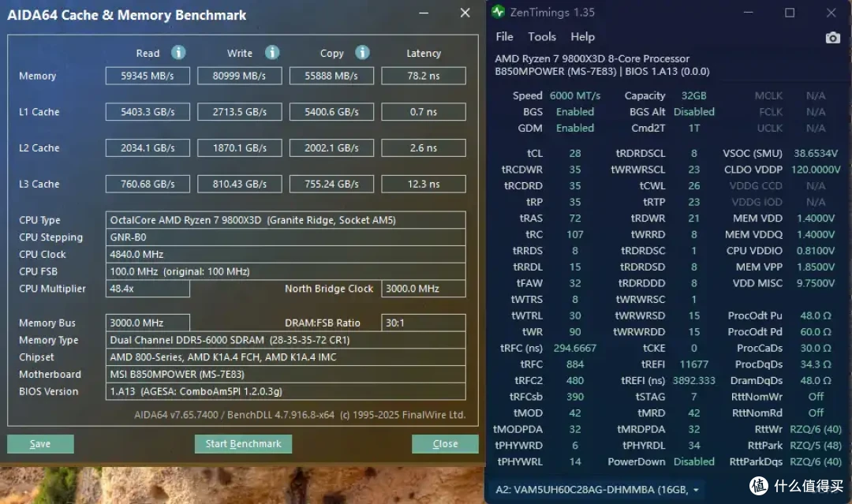Click the PowerDown value Disabled
This screenshot has width=852, height=504.
pos(694,461)
